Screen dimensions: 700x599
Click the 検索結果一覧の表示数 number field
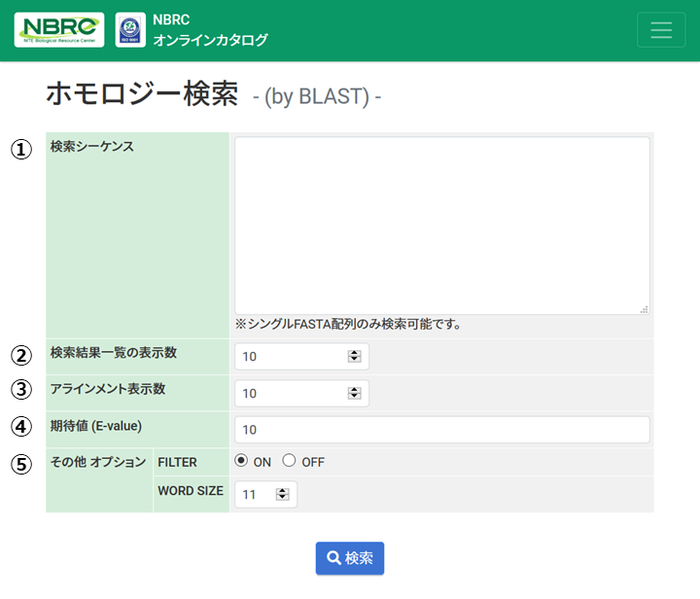point(290,357)
